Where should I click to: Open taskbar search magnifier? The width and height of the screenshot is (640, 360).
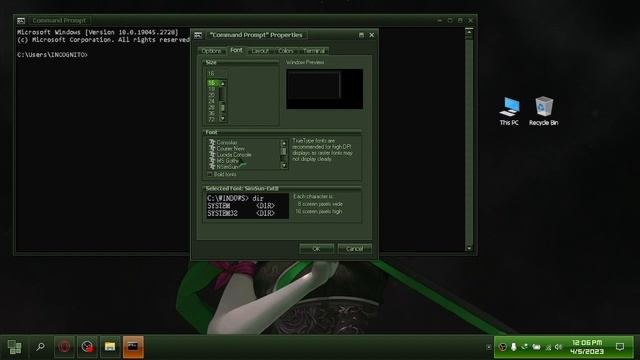coord(40,347)
